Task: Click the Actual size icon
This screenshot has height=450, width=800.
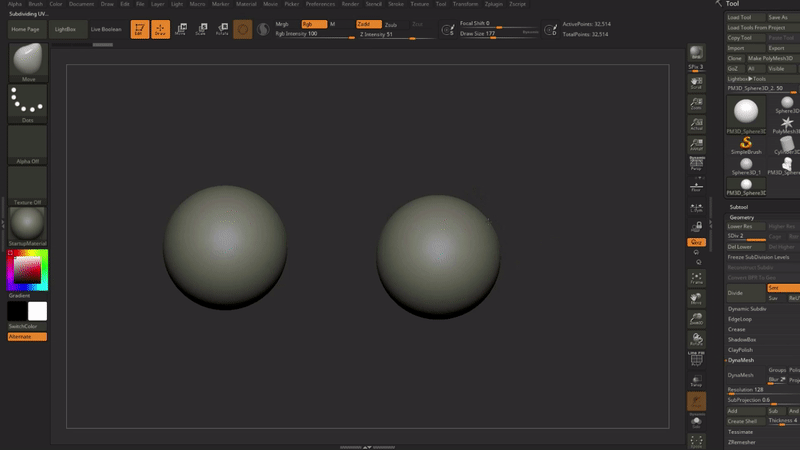Action: (696, 124)
